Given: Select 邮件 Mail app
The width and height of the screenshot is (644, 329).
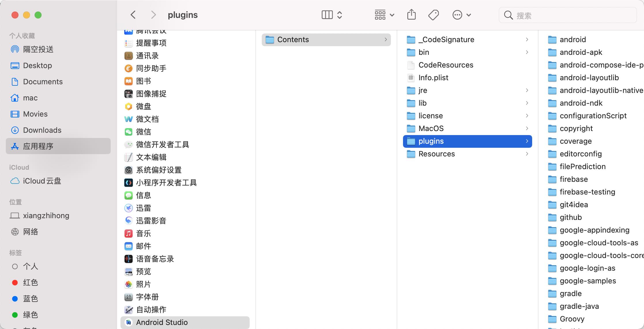Looking at the screenshot, I should [185, 246].
